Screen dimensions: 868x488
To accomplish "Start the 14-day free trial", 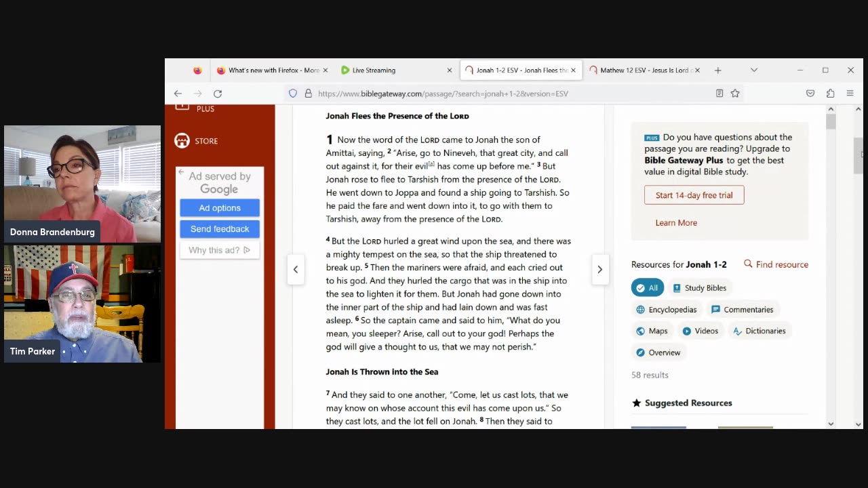I will (694, 195).
